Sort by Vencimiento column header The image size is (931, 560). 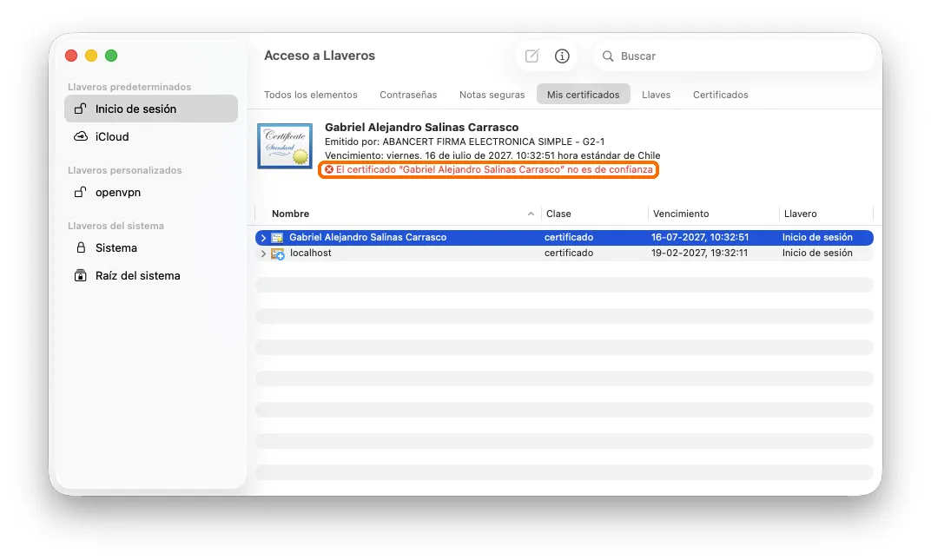(681, 214)
